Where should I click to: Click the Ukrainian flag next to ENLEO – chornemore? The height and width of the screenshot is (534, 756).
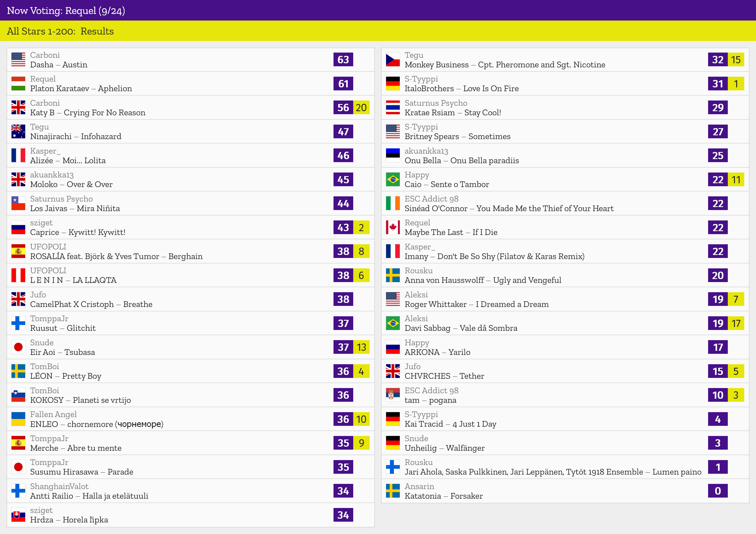18,419
